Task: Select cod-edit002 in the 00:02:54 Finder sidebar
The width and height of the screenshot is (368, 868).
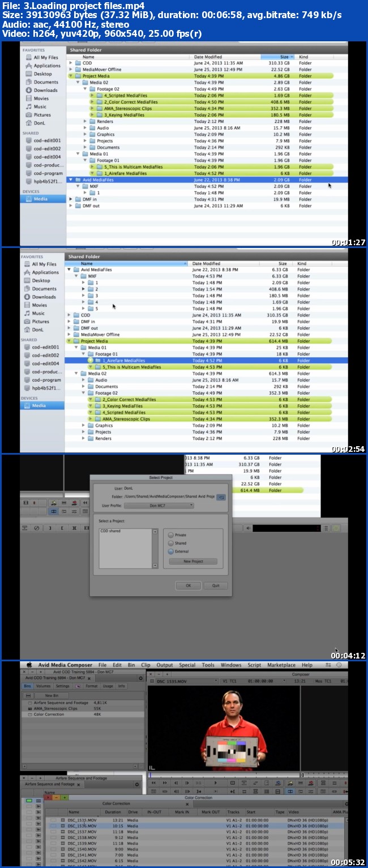Action: point(42,356)
